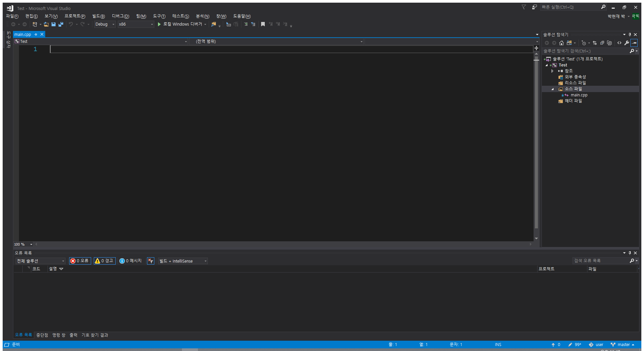Collapse the Test project node
Viewport: 644px width, 351px height.
pos(547,65)
